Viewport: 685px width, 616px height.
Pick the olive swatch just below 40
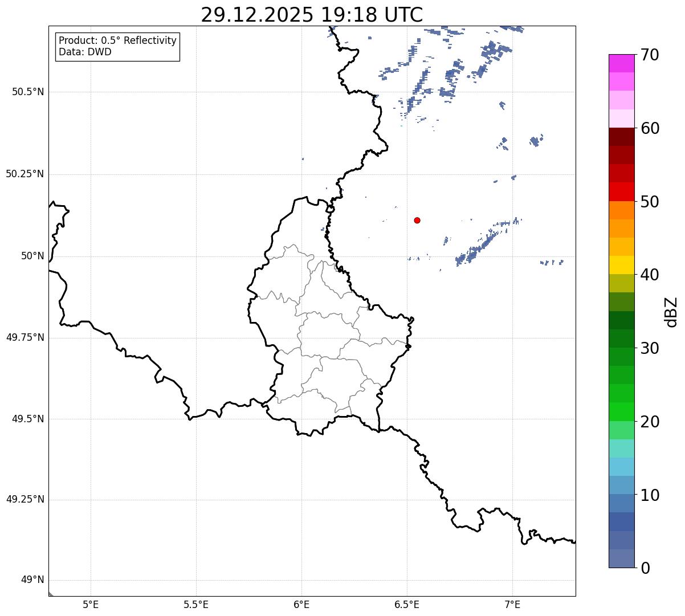click(x=621, y=283)
